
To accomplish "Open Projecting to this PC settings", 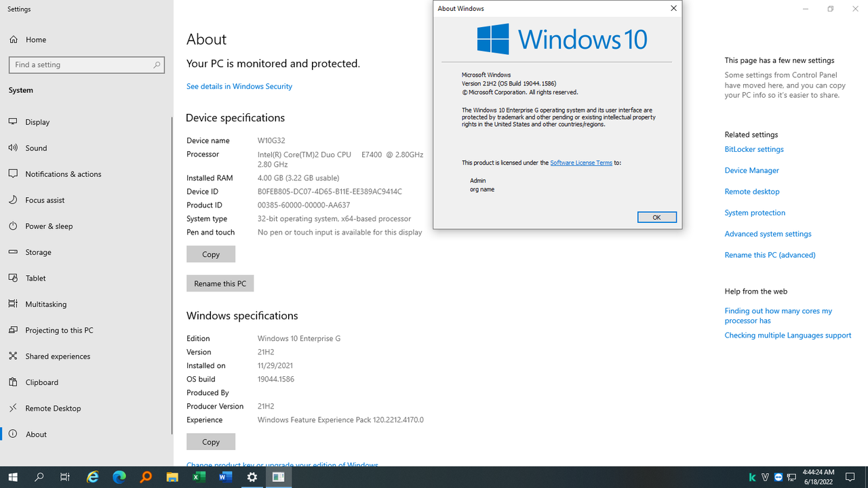I will [57, 330].
